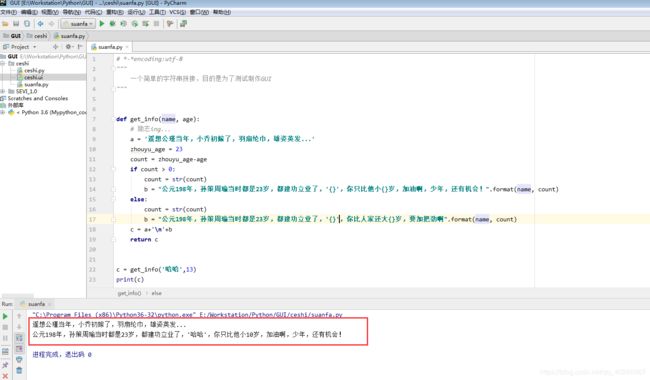The width and height of the screenshot is (650, 380).
Task: Click line number 22 in the gutter
Action: pyautogui.click(x=92, y=269)
